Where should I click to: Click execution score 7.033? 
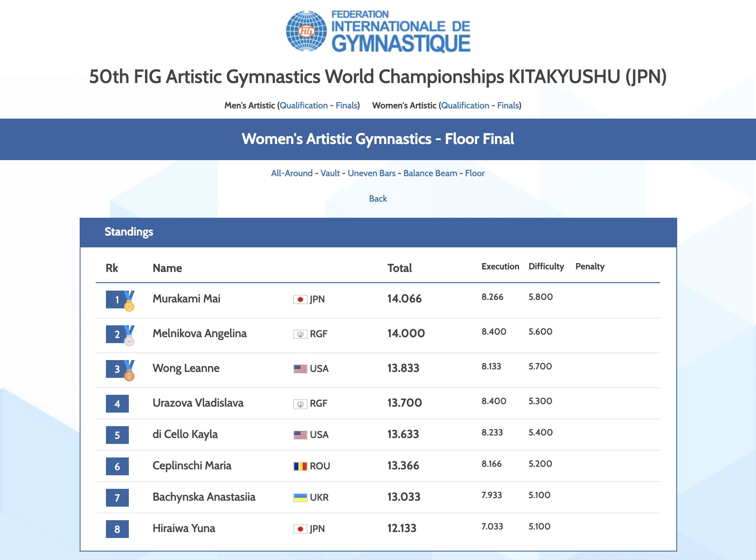click(492, 527)
